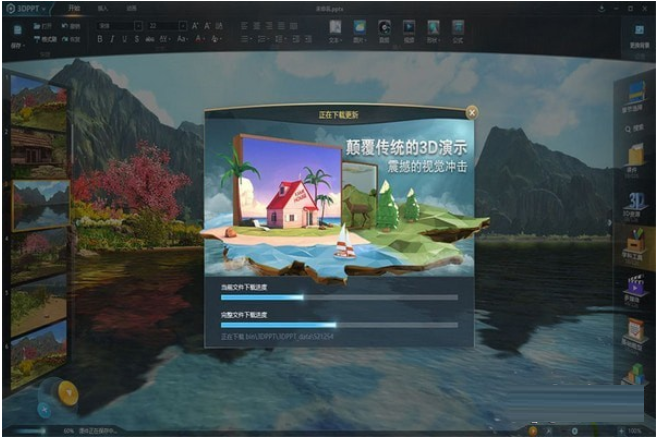Select the highlighted slide thumbnail 3
657x437 pixels.
[41, 206]
